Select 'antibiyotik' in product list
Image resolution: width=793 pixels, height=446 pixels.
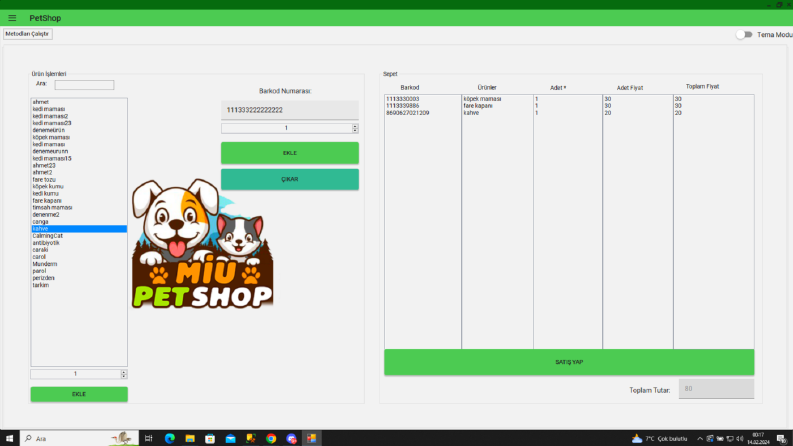click(x=79, y=243)
